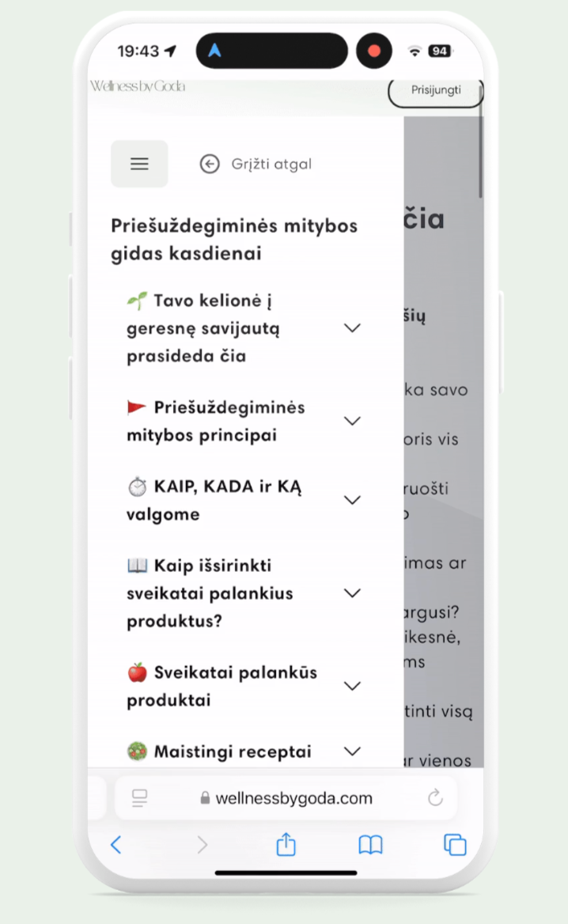This screenshot has height=924, width=568.
Task: Expand "Tavo kelionė į geresnę savijautą" section
Action: coord(353,328)
